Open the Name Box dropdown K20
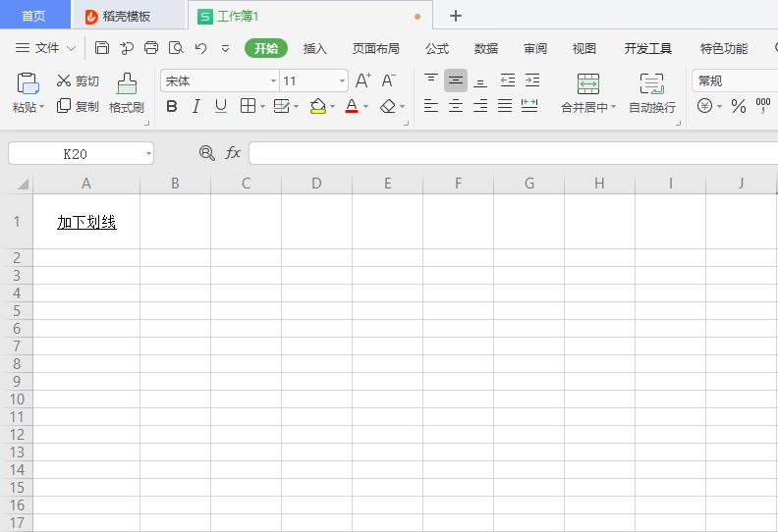778x532 pixels. click(148, 153)
